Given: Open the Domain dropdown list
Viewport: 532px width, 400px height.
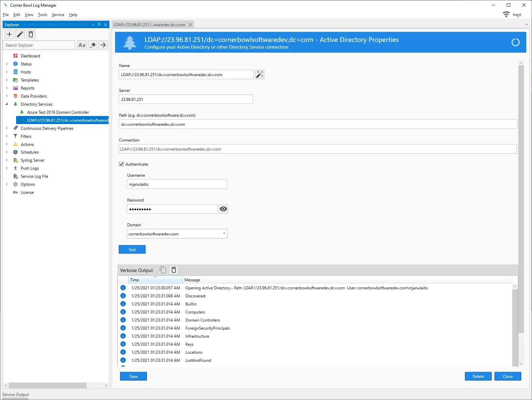Looking at the screenshot, I should point(224,234).
